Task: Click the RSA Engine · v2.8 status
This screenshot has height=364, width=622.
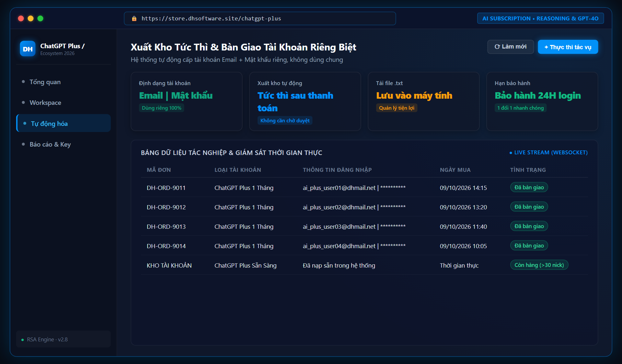Action: 63,339
